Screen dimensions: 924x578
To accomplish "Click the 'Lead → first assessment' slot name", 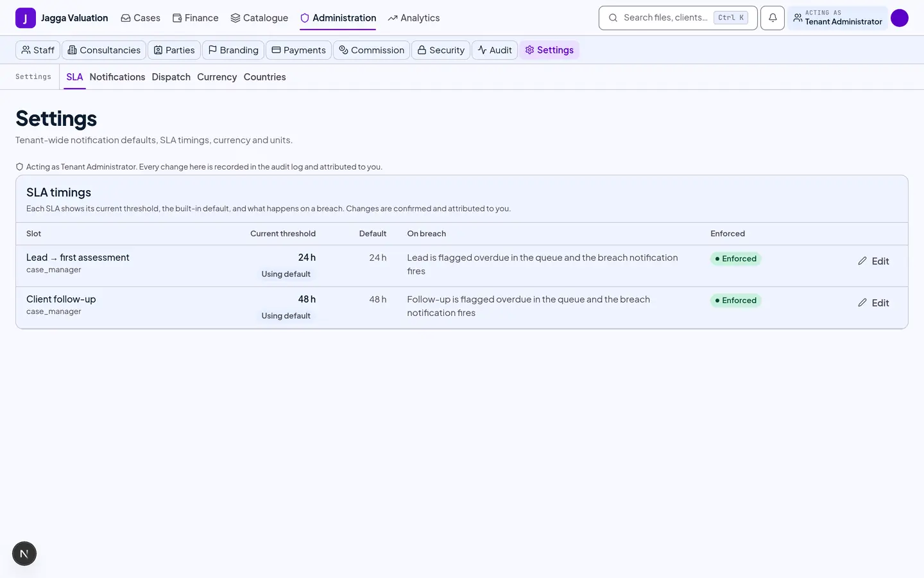I will point(78,258).
